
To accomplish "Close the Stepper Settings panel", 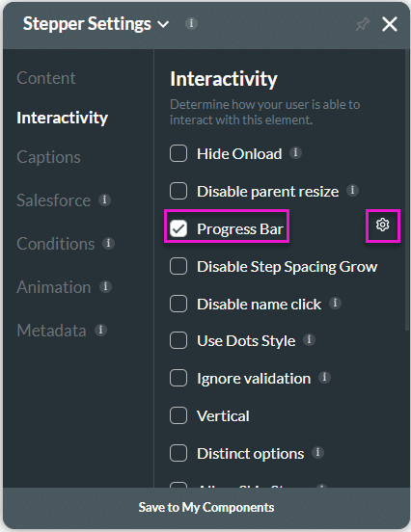I will (389, 24).
